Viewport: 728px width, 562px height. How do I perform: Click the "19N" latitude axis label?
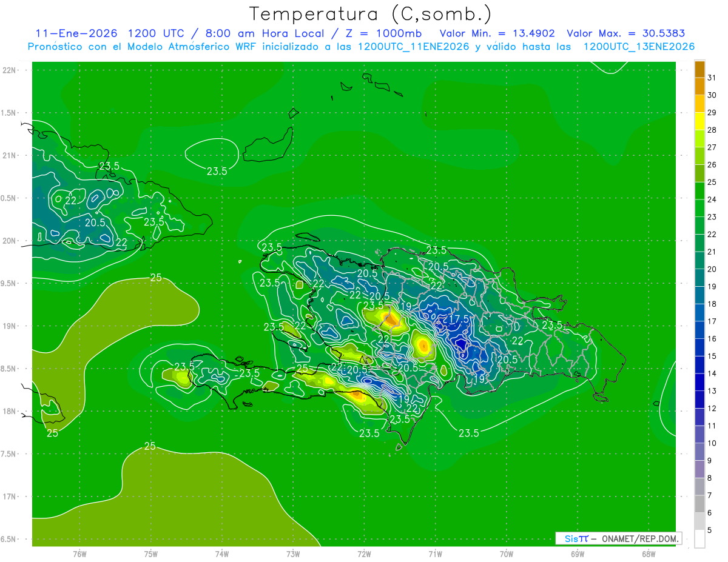(10, 326)
